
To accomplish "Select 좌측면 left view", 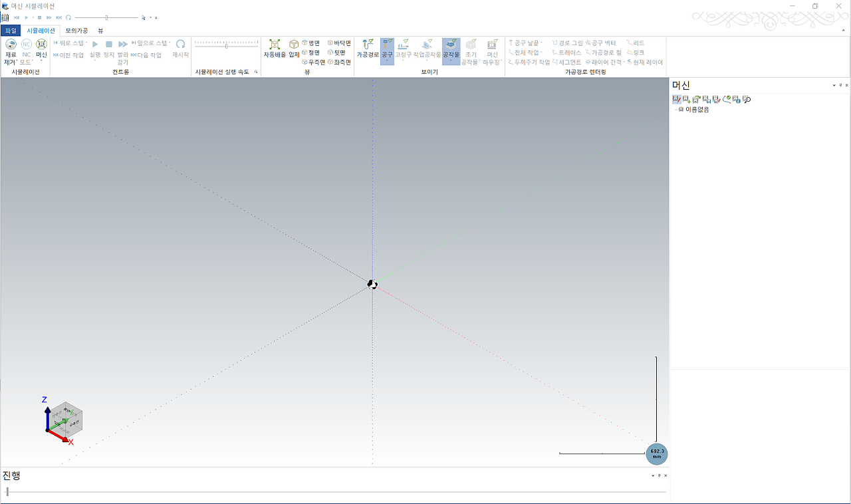I will (339, 62).
